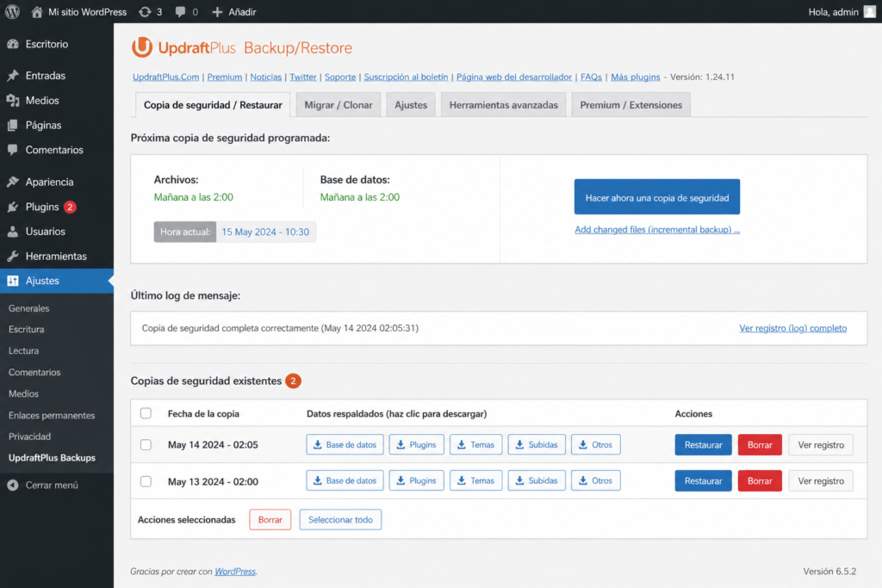Image resolution: width=882 pixels, height=588 pixels.
Task: Click the Plugins update badge 2
Action: click(70, 207)
